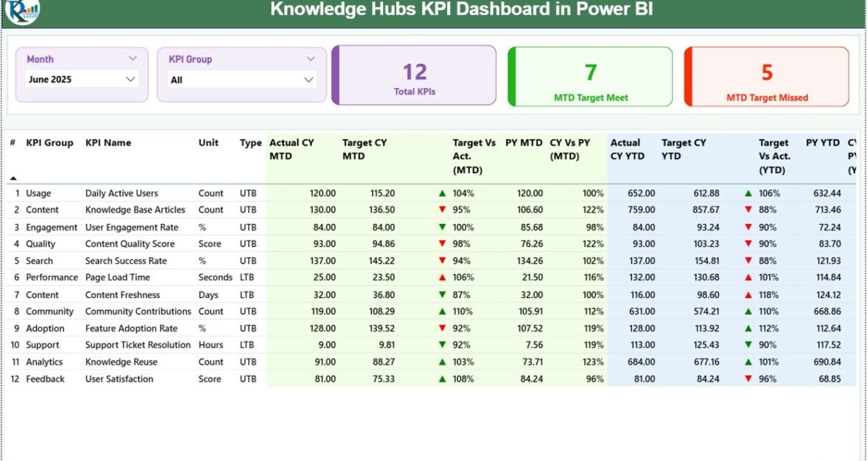Click the green up arrow in Daily Active Users MTD
This screenshot has width=868, height=461.
point(442,193)
